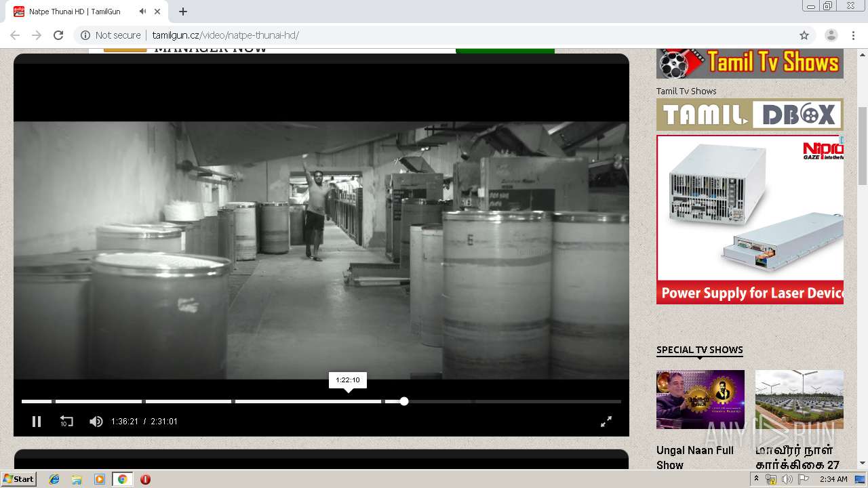Click the Tamil Tv Shows caption text
Image resolution: width=868 pixels, height=488 pixels.
tap(686, 91)
